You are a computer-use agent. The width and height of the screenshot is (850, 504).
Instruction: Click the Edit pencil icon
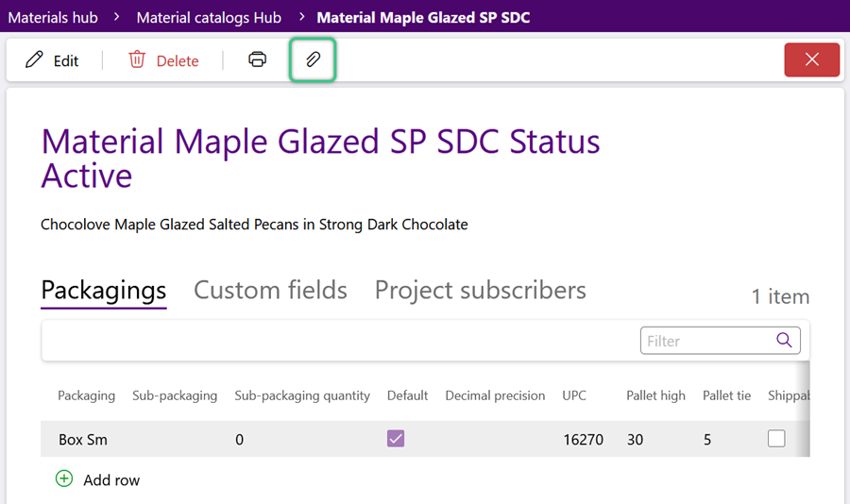(x=34, y=59)
